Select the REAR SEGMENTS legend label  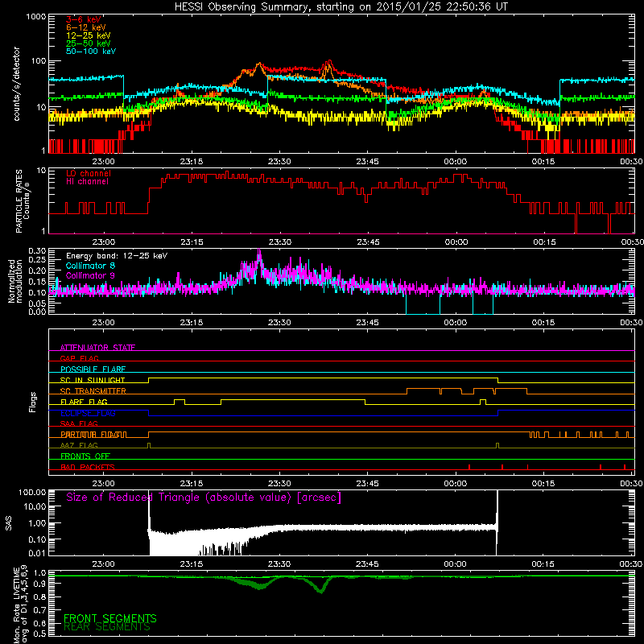(x=107, y=627)
